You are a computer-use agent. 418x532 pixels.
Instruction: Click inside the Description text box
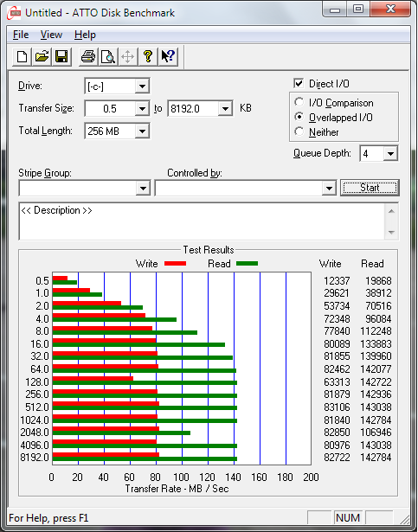point(202,221)
